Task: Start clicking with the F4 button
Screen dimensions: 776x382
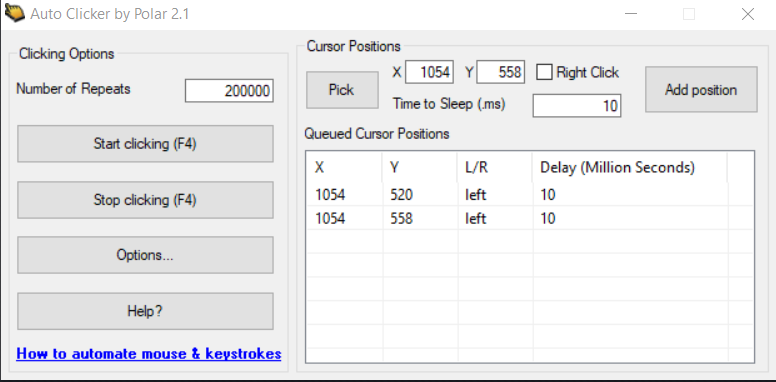Action: pyautogui.click(x=145, y=143)
